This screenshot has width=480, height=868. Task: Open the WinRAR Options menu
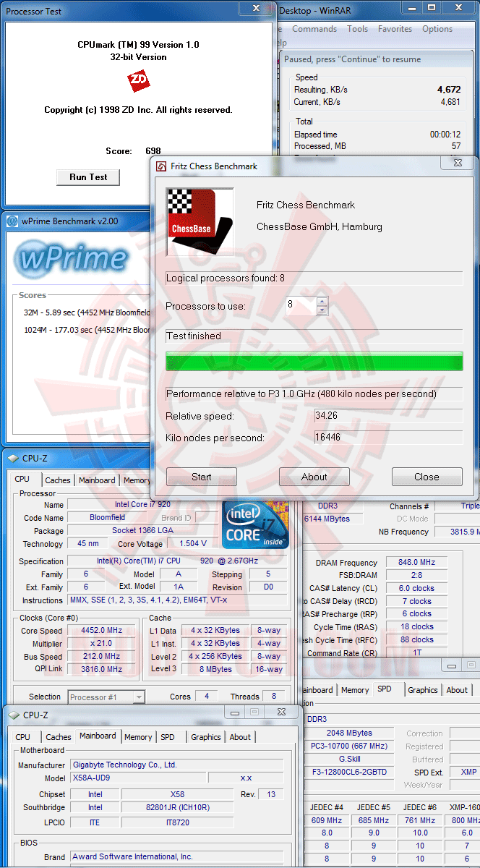coord(437,29)
